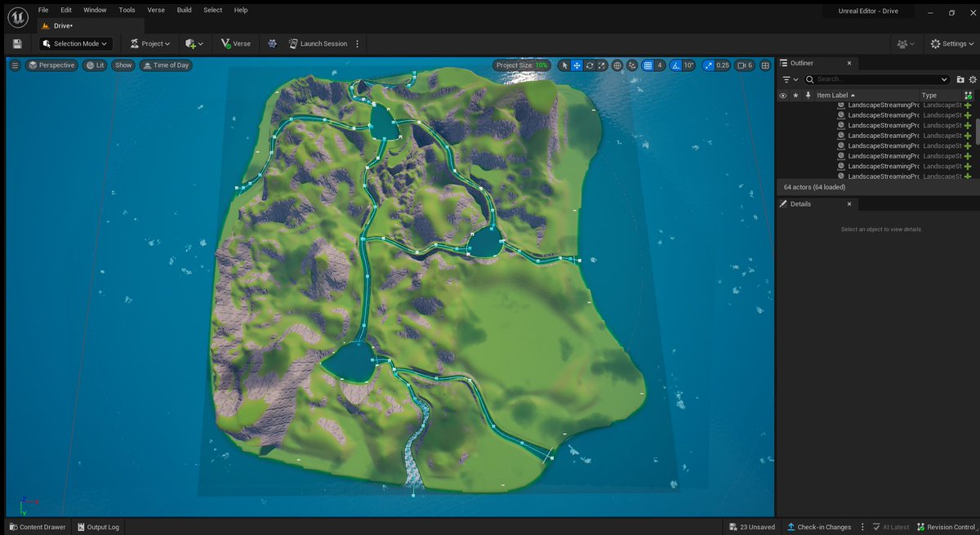Select the Rotate tool in the viewport toolbar
Image resolution: width=980 pixels, height=535 pixels.
point(590,65)
